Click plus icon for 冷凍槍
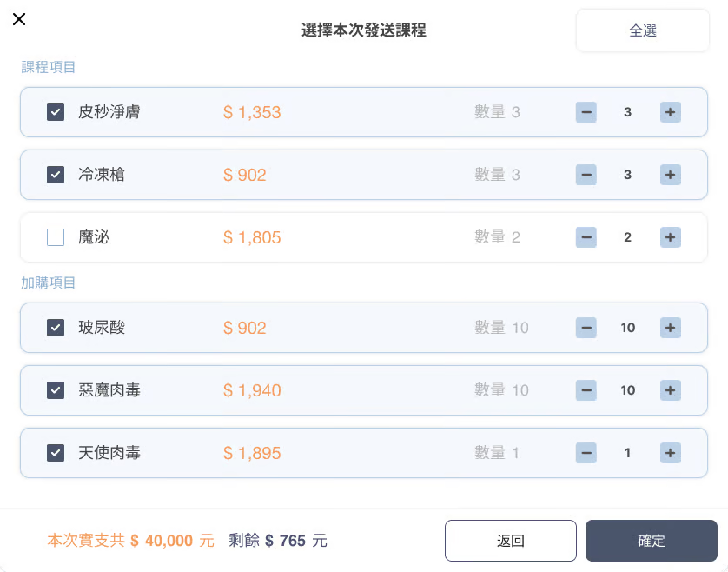This screenshot has width=728, height=572. (670, 175)
